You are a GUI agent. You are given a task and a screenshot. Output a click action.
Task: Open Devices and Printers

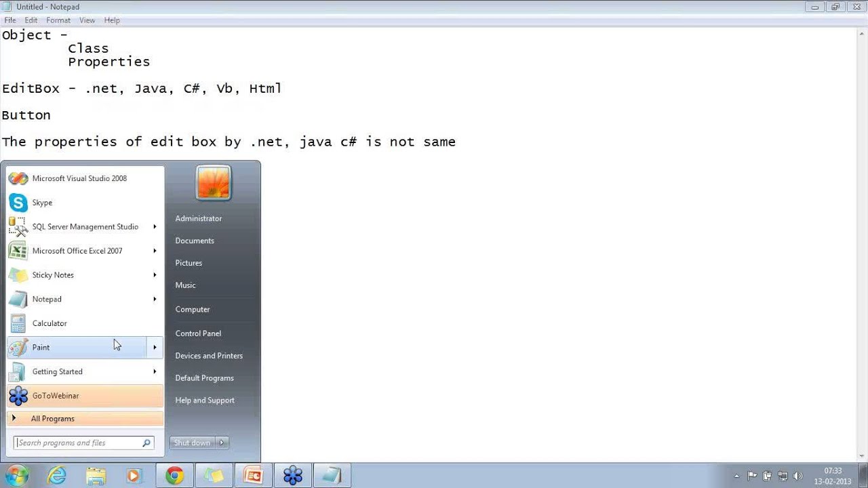pyautogui.click(x=209, y=356)
